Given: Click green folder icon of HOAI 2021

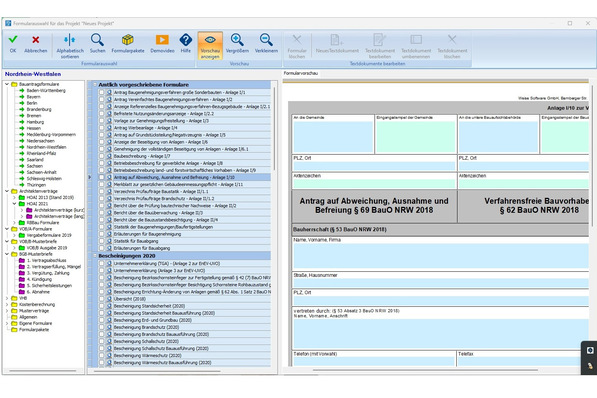Looking at the screenshot, I should [22, 204].
